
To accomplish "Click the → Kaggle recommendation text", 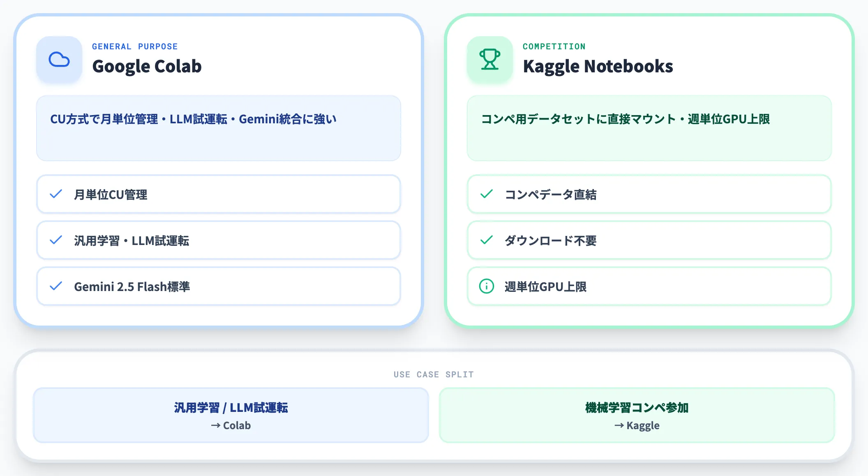I will coord(637,426).
